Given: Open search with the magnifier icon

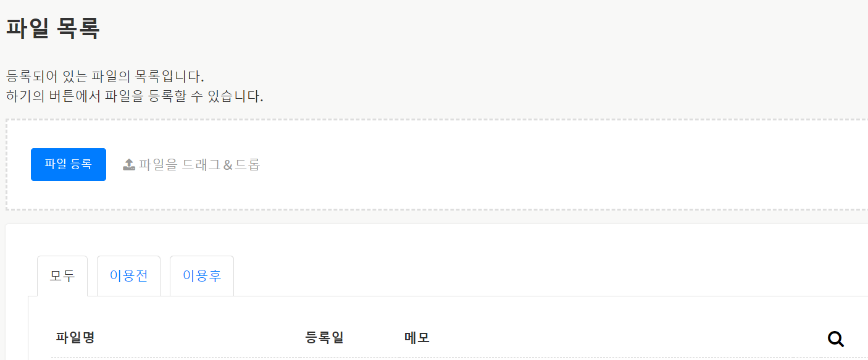Looking at the screenshot, I should click(x=835, y=338).
